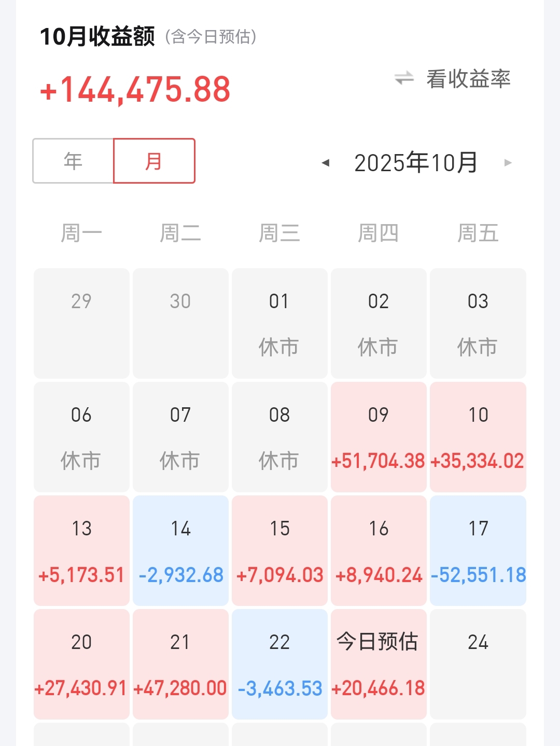Select the 月 (month) view tab

point(155,161)
